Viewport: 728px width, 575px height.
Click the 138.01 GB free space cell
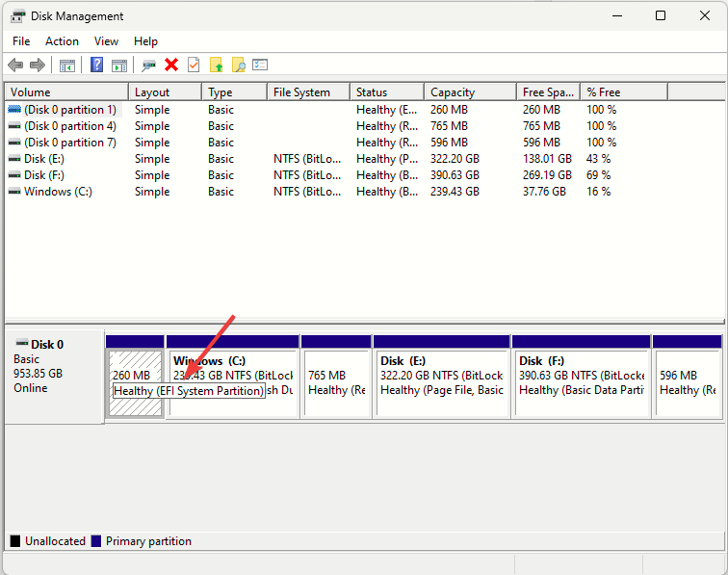547,159
